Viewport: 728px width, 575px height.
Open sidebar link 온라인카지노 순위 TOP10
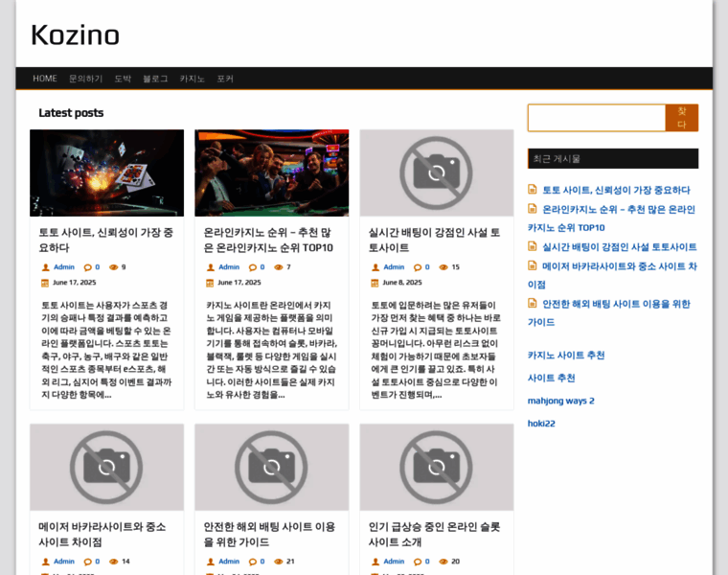pos(611,218)
